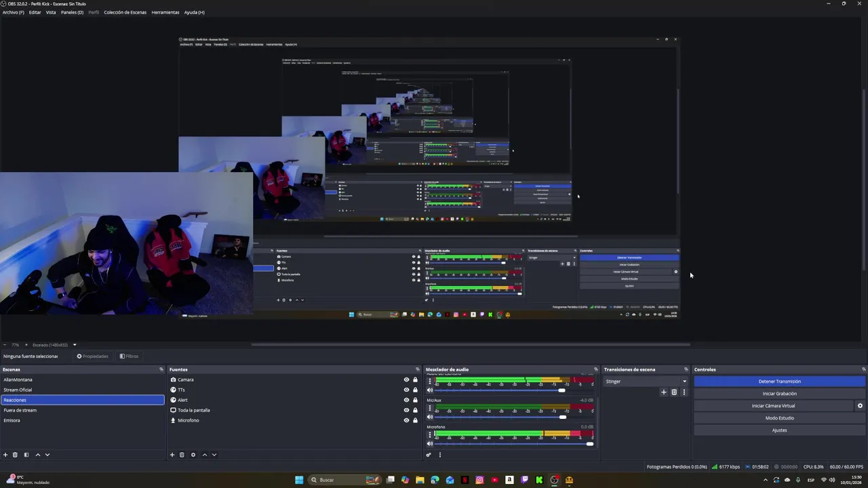Show hidden system tray icons
Image resolution: width=868 pixels, height=488 pixels.
(x=766, y=480)
